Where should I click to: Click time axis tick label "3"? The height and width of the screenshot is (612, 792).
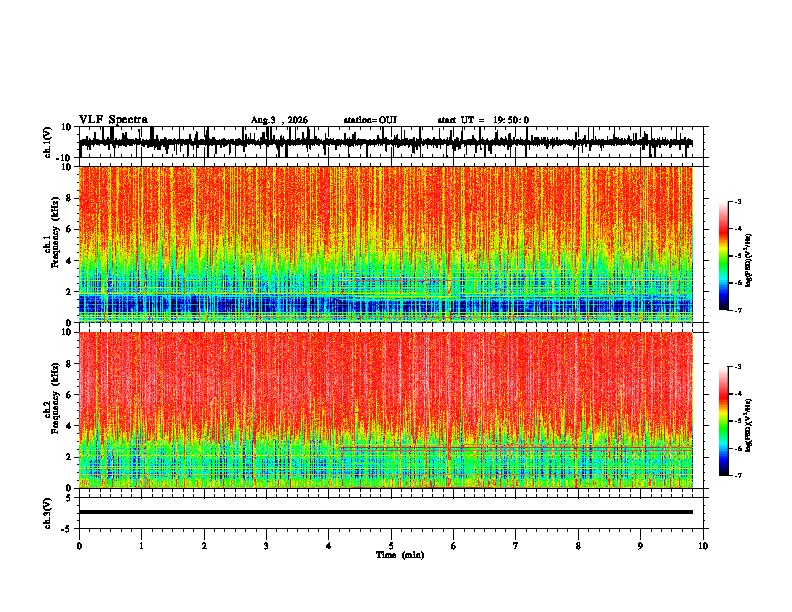pos(266,546)
